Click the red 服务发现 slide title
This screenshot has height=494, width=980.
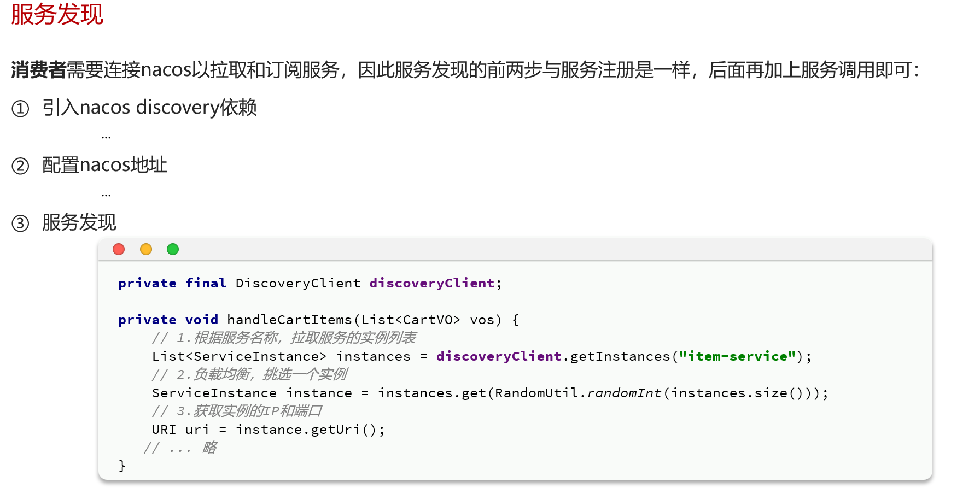pyautogui.click(x=57, y=14)
